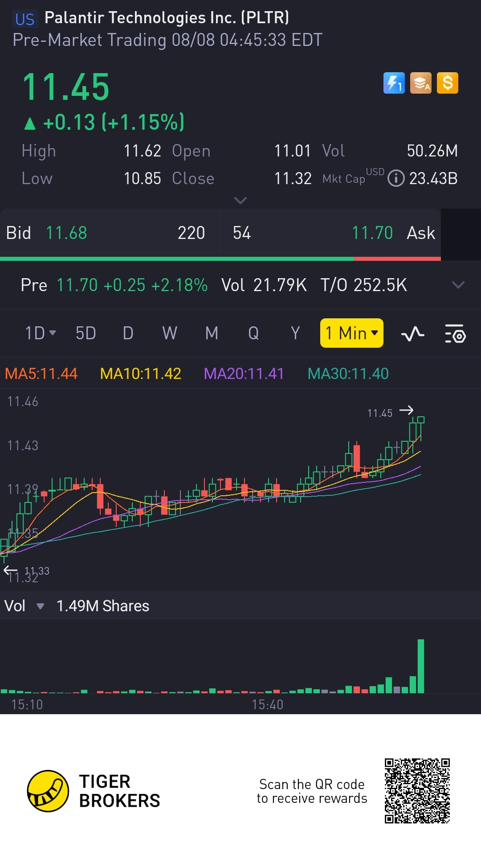Tap the 1.49M Shares volume value
Viewport: 481px width, 868px height.
[x=103, y=606]
